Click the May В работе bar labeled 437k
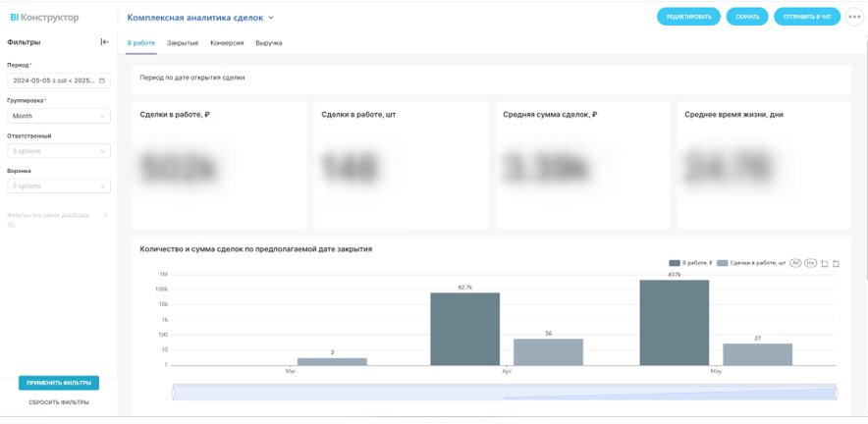The image size is (868, 424). coord(675,323)
